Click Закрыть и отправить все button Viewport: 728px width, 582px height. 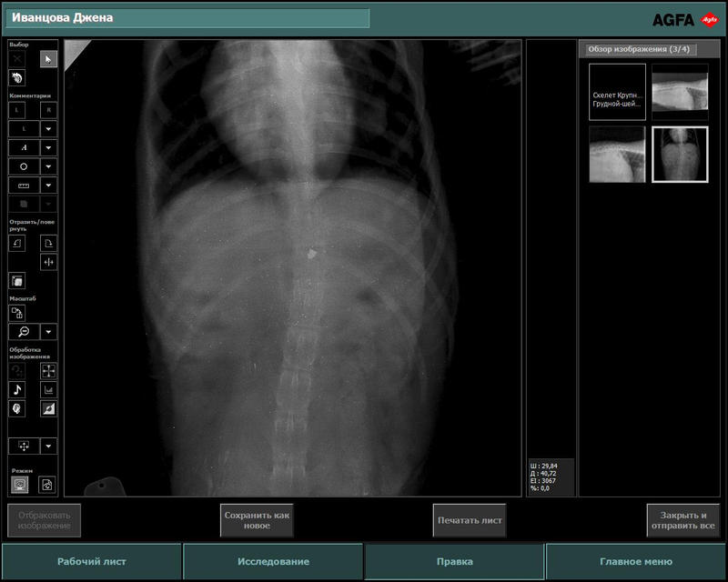tap(683, 520)
